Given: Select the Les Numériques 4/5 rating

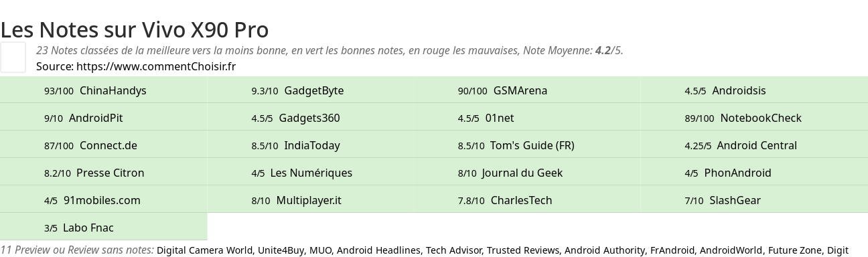Looking at the screenshot, I should point(311,173).
